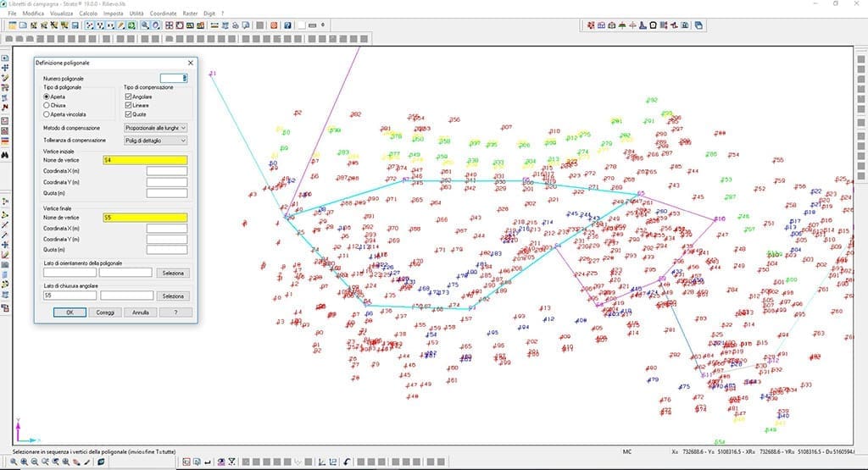
Task: Open the Modifica menu
Action: (x=33, y=14)
